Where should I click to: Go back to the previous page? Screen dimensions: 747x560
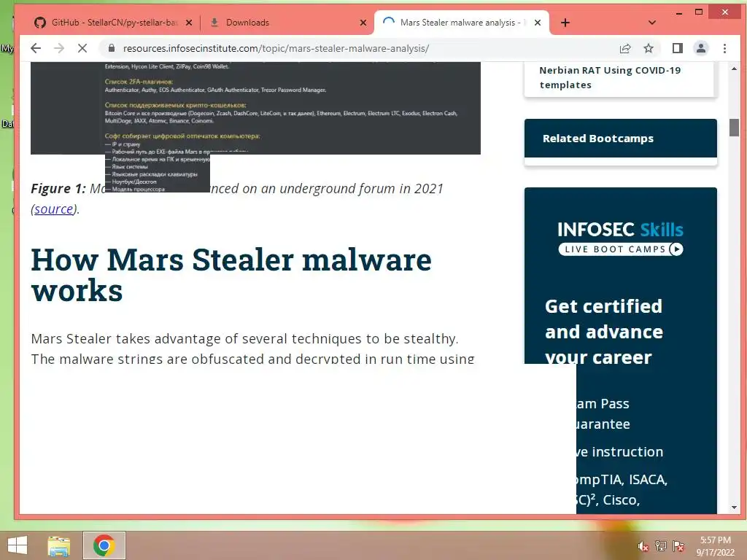click(36, 48)
